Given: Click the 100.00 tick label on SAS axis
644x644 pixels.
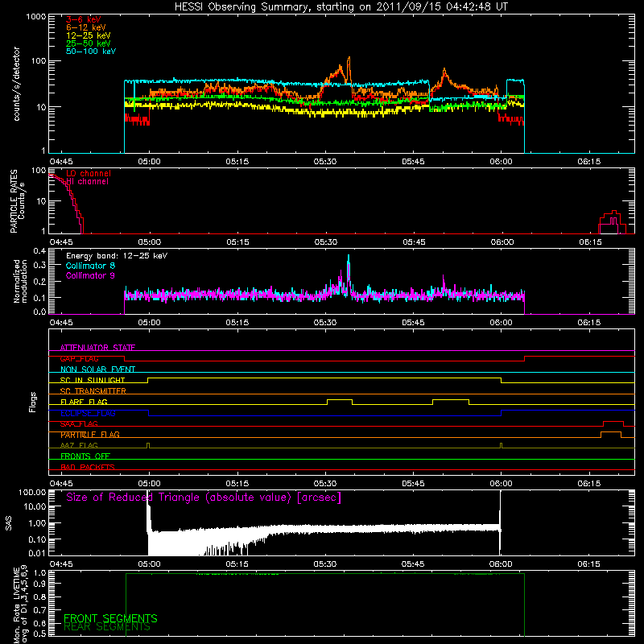Looking at the screenshot, I should click(x=32, y=493).
